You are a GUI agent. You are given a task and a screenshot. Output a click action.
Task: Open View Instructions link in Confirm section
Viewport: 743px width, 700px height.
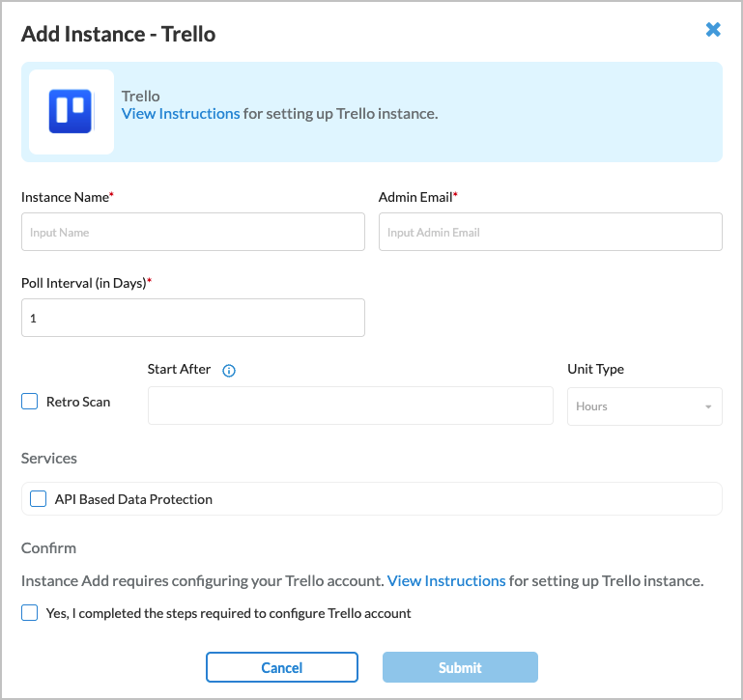(x=445, y=580)
